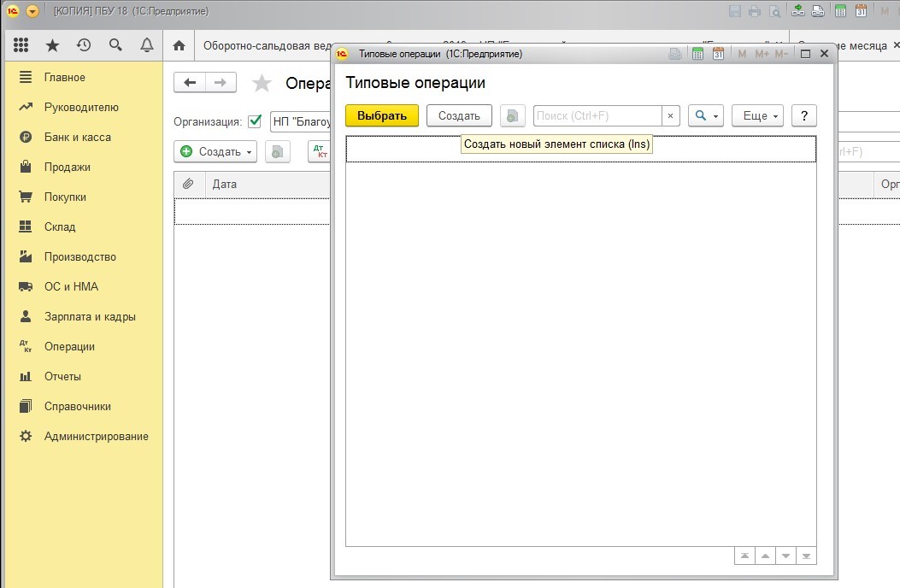Toggle the Организация filter checkbox
This screenshot has height=588, width=900.
coord(255,121)
